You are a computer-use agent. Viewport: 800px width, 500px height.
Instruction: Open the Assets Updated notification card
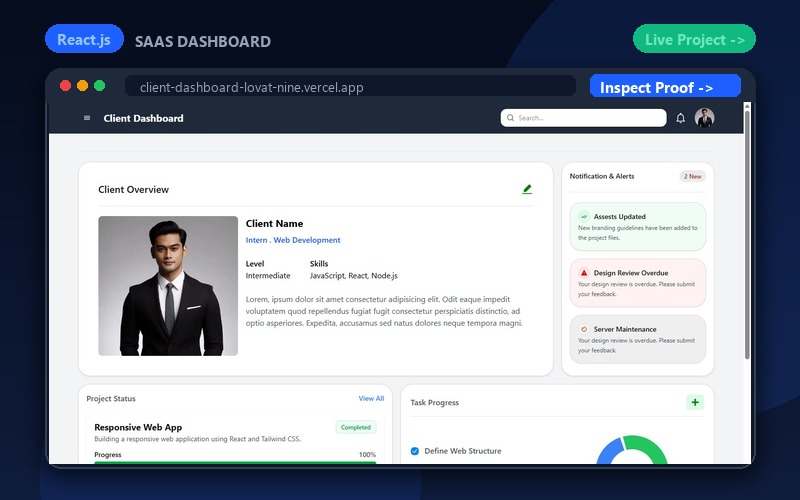pyautogui.click(x=638, y=227)
